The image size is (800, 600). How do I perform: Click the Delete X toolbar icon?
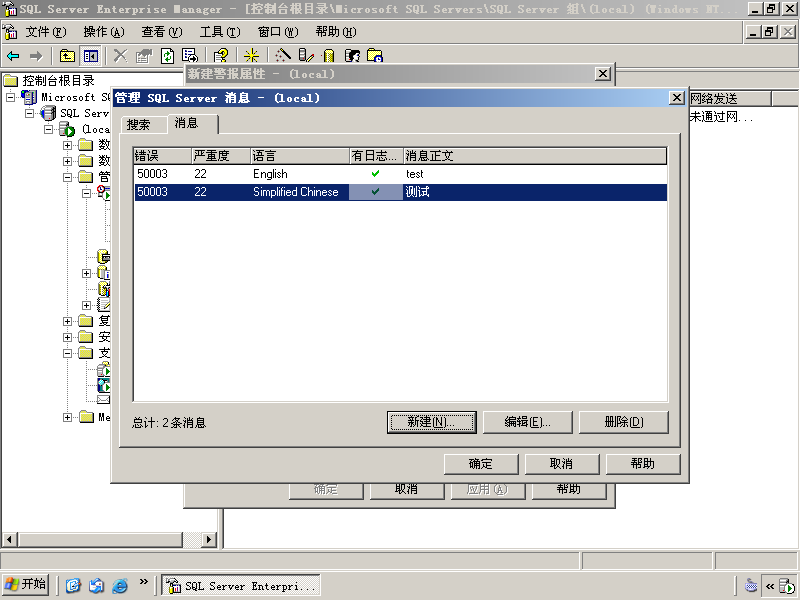click(x=120, y=56)
